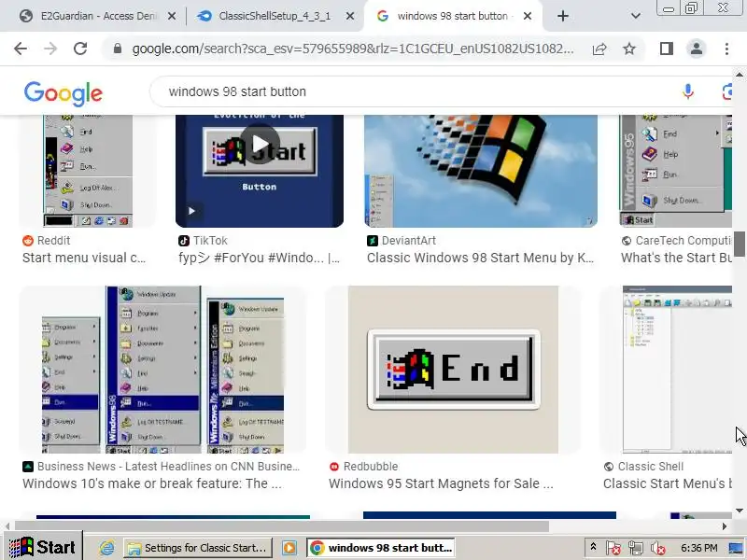Image resolution: width=747 pixels, height=560 pixels.
Task: Open the Reddit start menu image
Action: [88, 171]
